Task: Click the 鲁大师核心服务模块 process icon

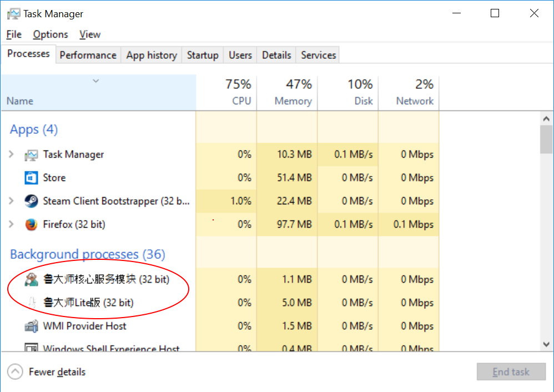Action: click(x=31, y=279)
